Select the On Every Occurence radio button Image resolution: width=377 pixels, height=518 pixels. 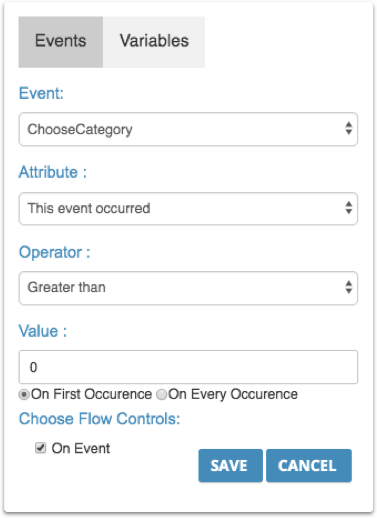coord(162,395)
